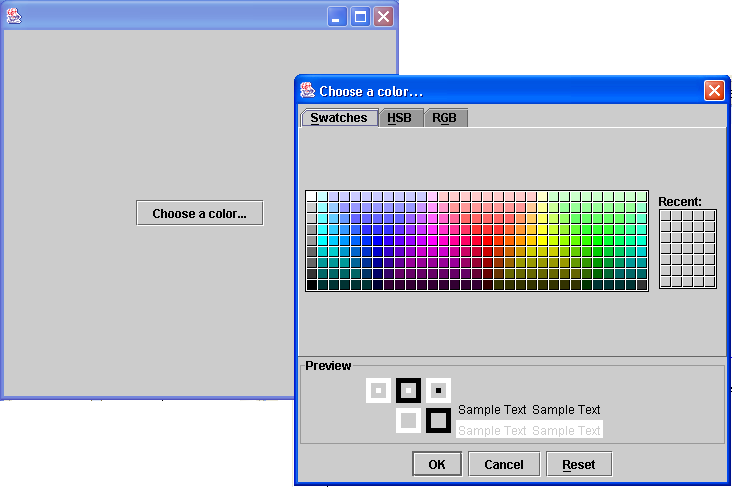
Task: Minimize the main window behind the dialog
Action: [x=337, y=17]
